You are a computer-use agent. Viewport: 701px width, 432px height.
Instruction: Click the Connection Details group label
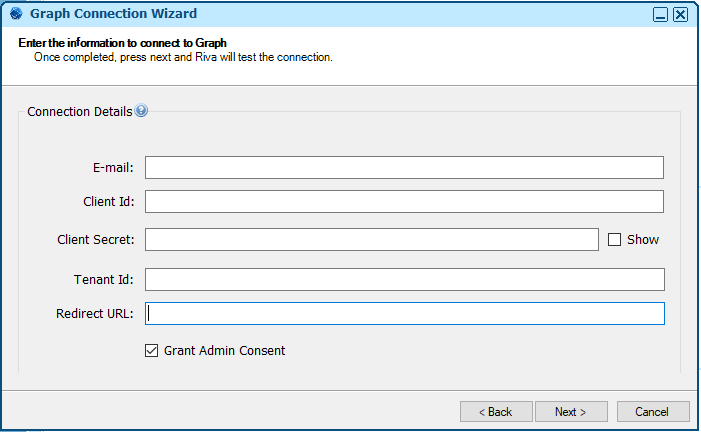[x=79, y=112]
